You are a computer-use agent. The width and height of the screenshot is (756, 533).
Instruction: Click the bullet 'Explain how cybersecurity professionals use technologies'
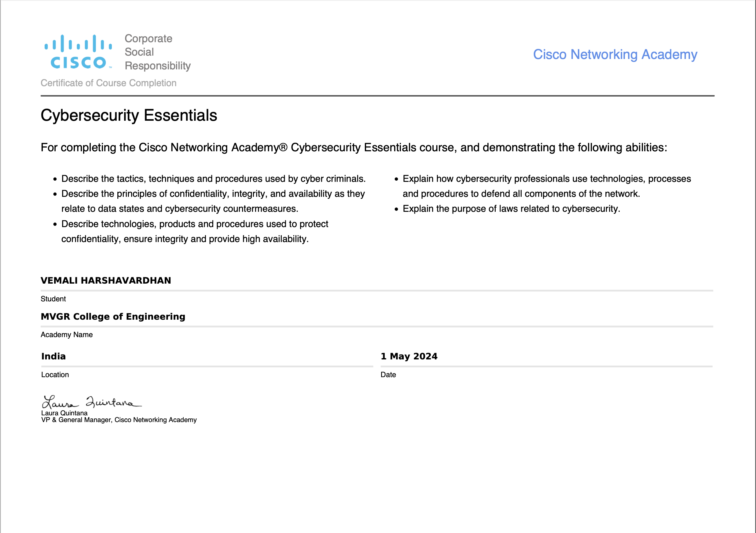pyautogui.click(x=547, y=186)
